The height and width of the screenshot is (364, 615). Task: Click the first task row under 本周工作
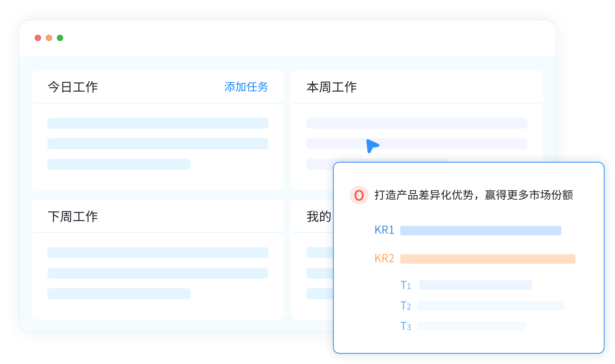416,123
